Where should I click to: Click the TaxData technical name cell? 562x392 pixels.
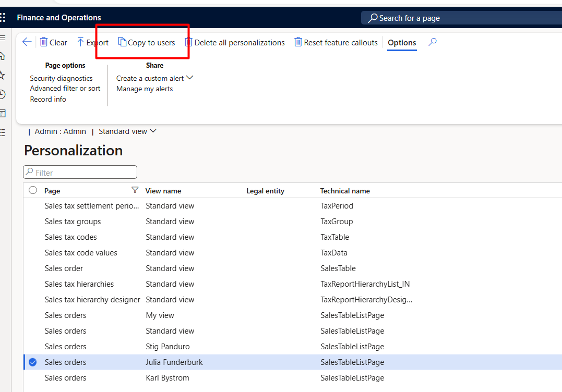click(x=333, y=253)
